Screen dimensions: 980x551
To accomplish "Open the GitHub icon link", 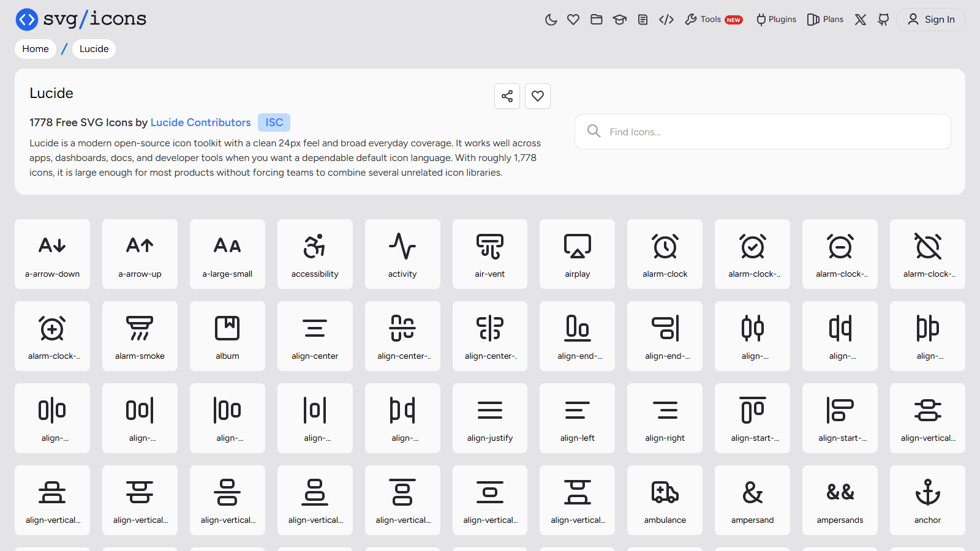I will [x=883, y=20].
